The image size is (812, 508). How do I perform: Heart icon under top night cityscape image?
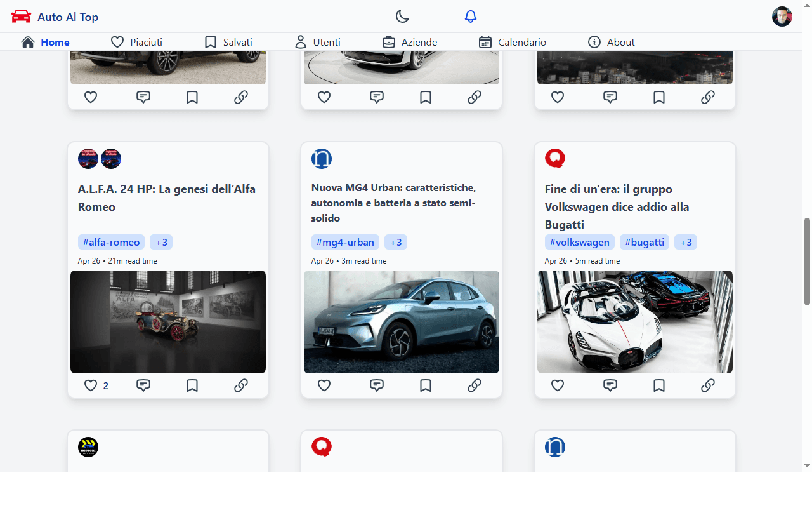point(558,97)
